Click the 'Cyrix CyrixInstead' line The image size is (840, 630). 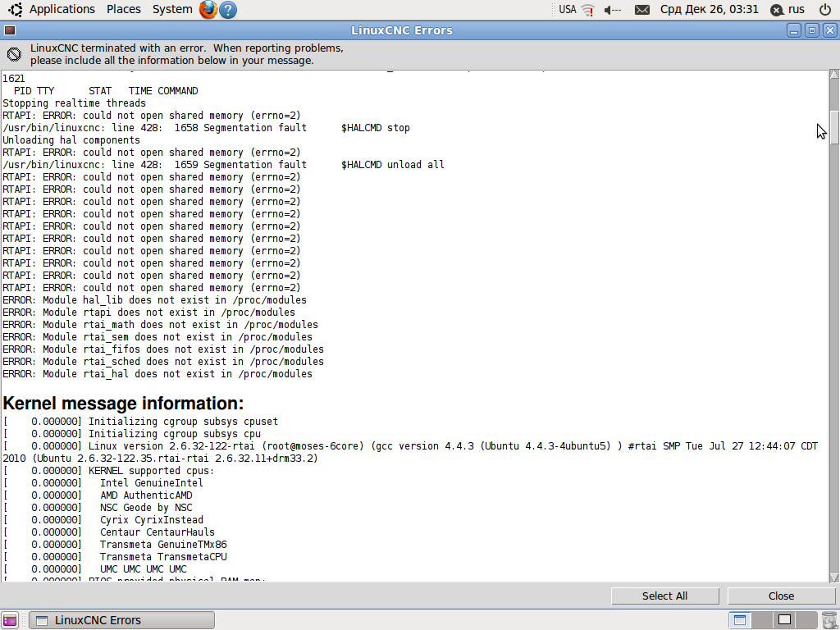click(x=103, y=519)
